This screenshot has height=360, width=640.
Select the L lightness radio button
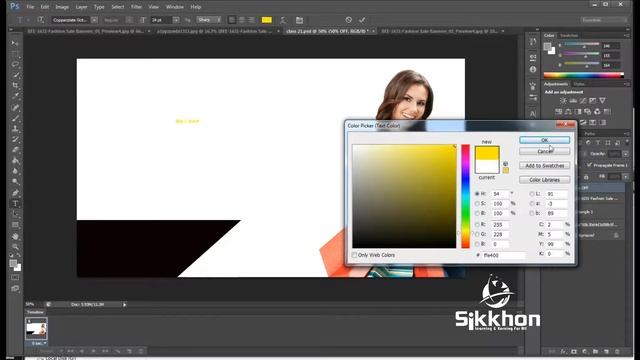tap(531, 194)
